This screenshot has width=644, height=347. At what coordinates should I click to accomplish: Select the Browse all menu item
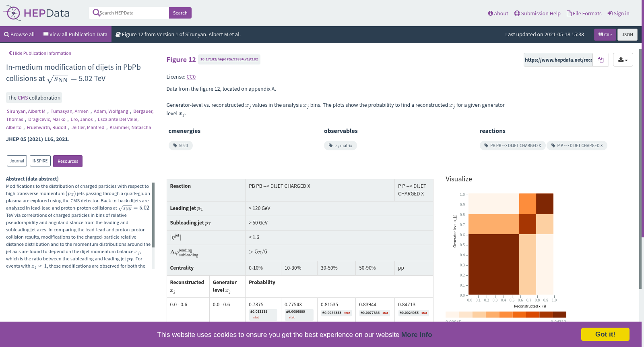[19, 35]
